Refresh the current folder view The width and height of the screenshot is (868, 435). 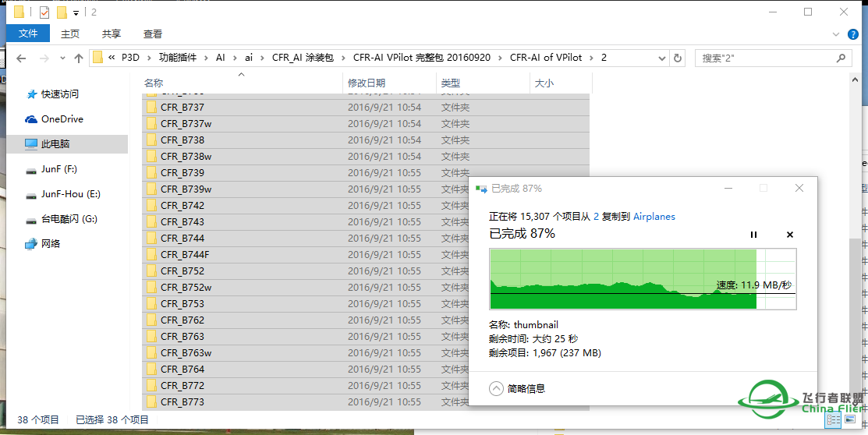tap(677, 58)
